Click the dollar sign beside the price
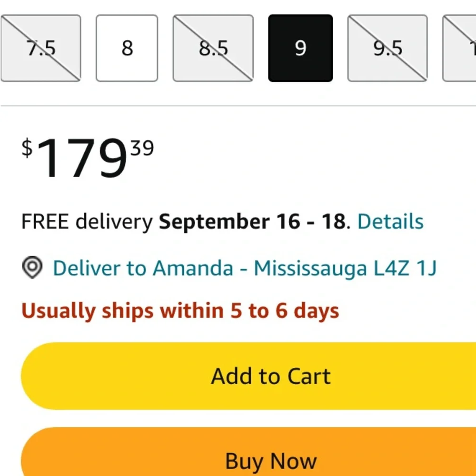Image resolution: width=476 pixels, height=476 pixels. [x=27, y=148]
